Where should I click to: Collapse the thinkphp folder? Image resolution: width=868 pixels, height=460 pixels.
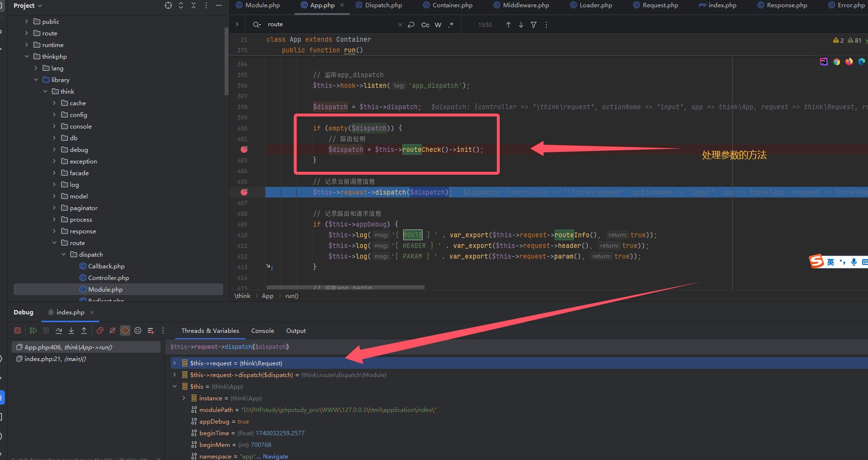click(x=27, y=56)
